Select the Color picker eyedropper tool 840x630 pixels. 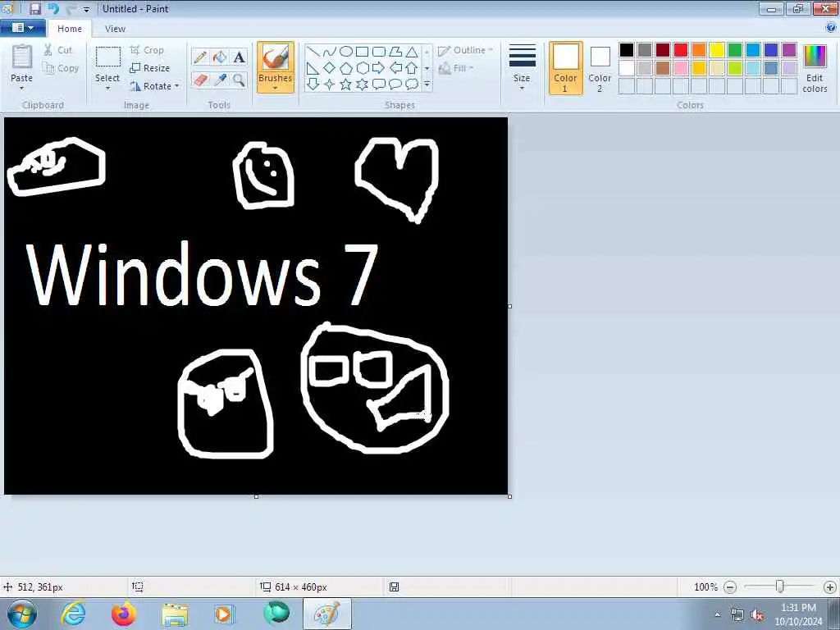tap(220, 80)
